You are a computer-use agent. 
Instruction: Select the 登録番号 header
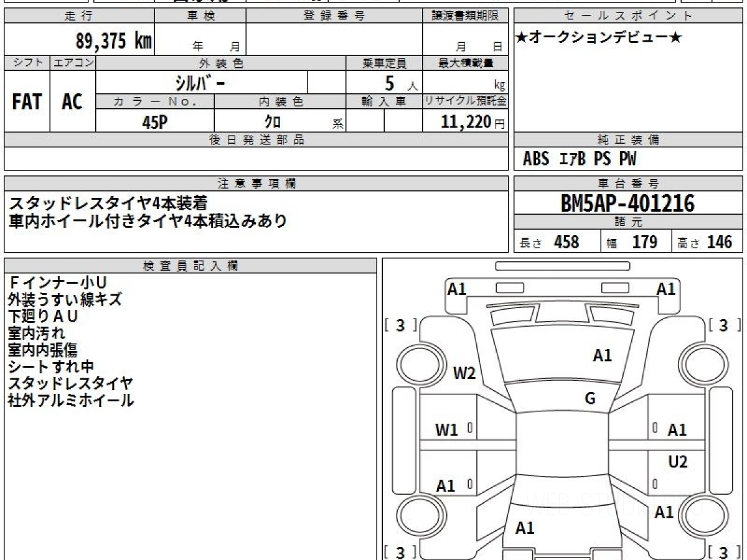coord(334,16)
